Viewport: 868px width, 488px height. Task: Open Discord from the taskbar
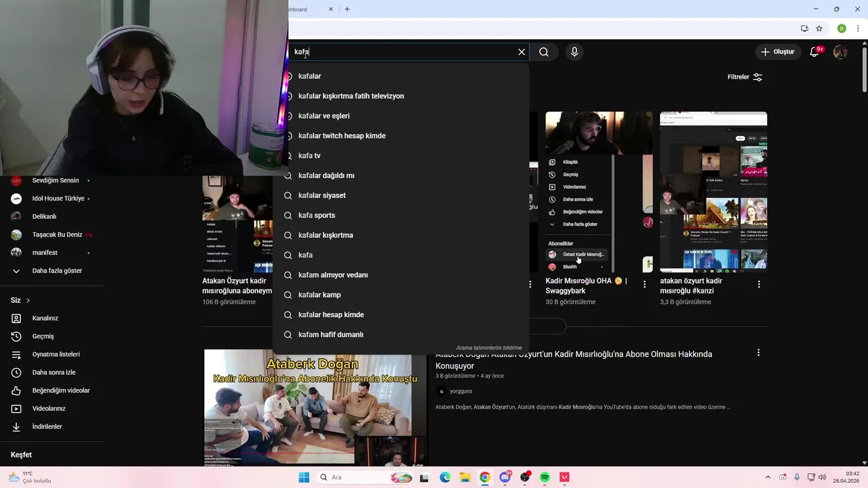505,477
